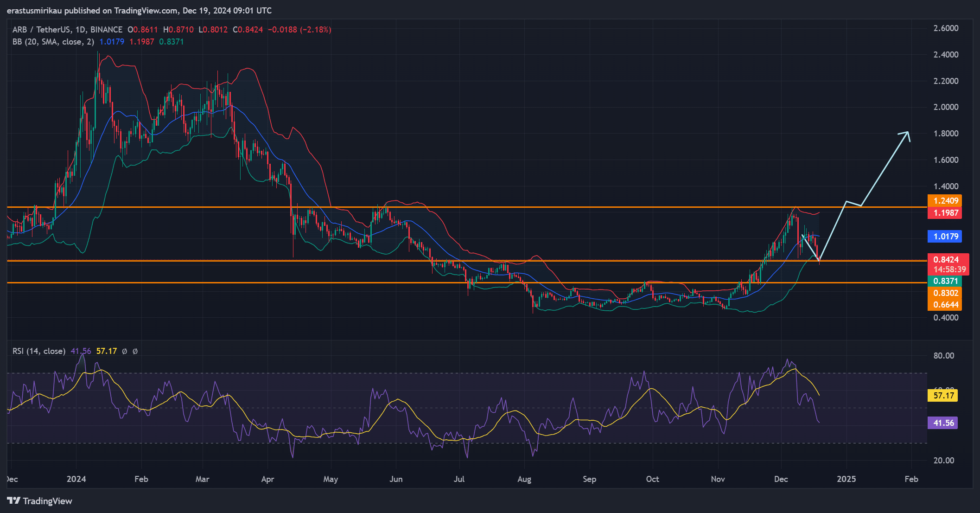Click the Aug label on time axis
The image size is (980, 513).
[x=524, y=479]
